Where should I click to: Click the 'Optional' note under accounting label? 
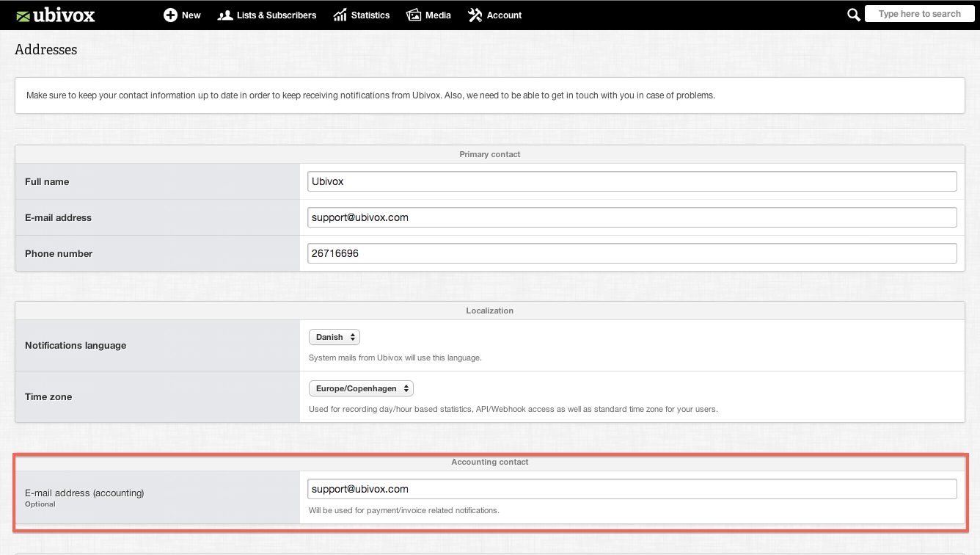pyautogui.click(x=40, y=504)
